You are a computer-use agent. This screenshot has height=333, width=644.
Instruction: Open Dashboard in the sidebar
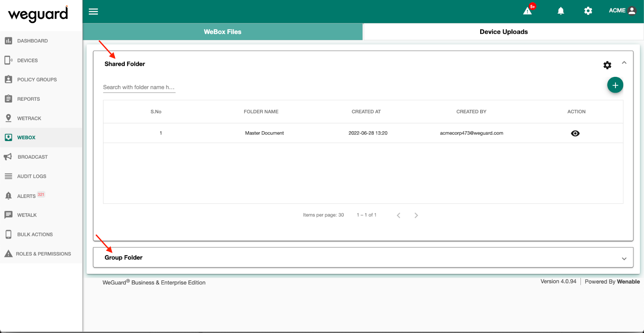pyautogui.click(x=41, y=41)
